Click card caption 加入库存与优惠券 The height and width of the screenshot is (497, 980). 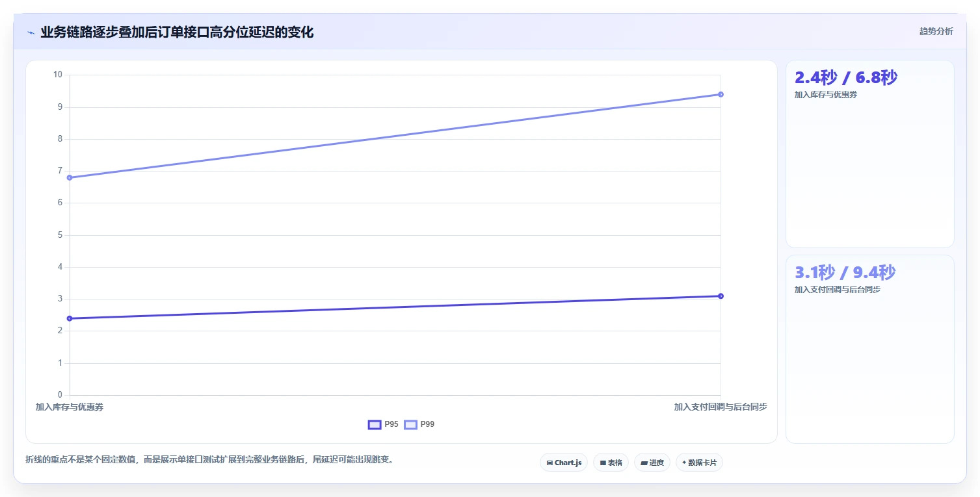point(826,95)
